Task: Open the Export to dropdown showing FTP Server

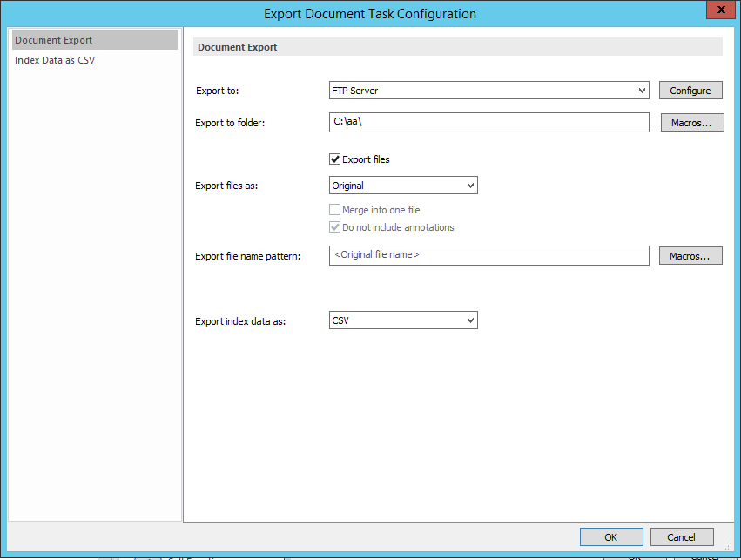Action: 488,90
